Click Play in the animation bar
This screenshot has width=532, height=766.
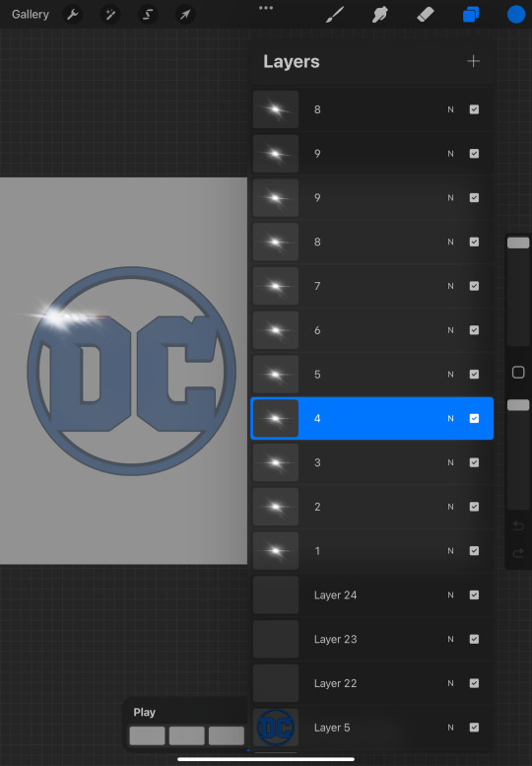click(x=145, y=712)
